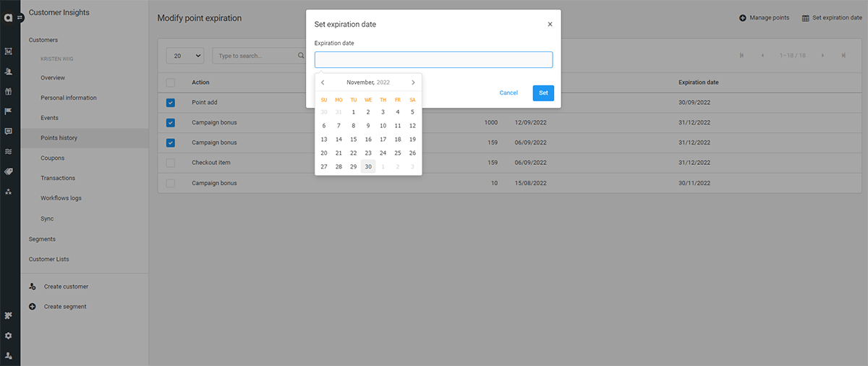Select Transactions in the sidebar menu
Image resolution: width=868 pixels, height=366 pixels.
pos(58,178)
